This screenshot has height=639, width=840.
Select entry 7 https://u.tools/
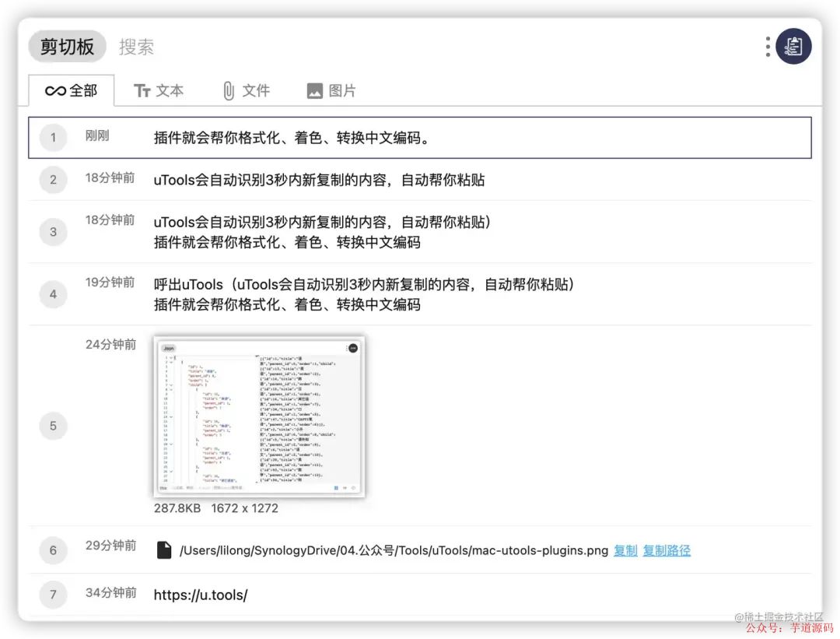pyautogui.click(x=420, y=595)
